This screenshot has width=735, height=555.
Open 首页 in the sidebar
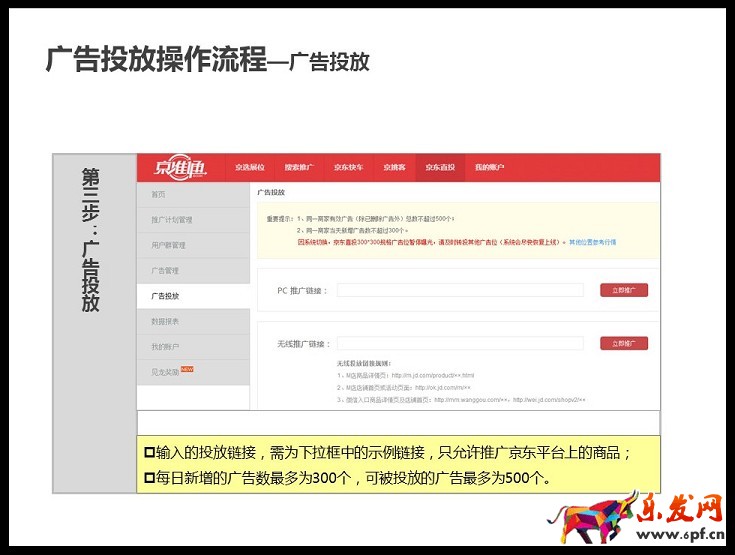click(x=159, y=194)
